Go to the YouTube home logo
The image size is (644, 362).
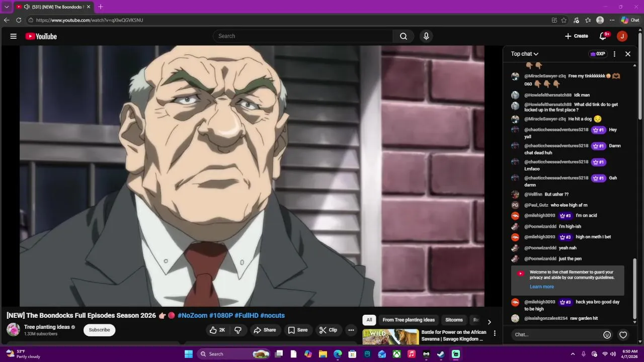coord(41,36)
